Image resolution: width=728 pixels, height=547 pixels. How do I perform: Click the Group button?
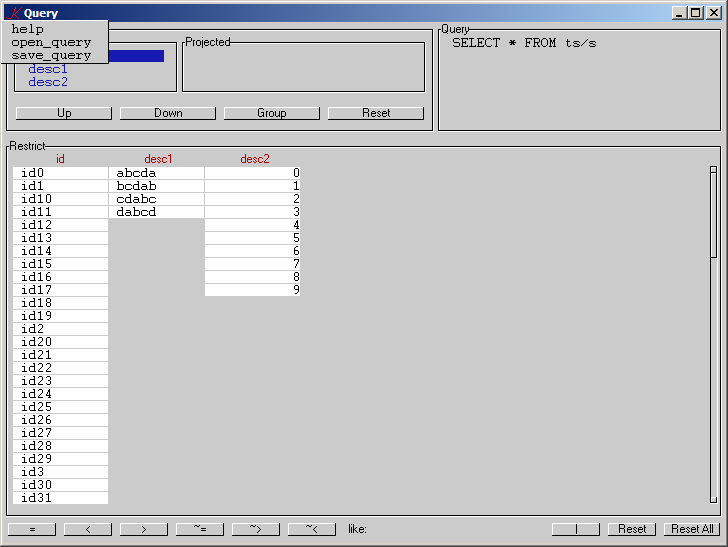(x=271, y=113)
